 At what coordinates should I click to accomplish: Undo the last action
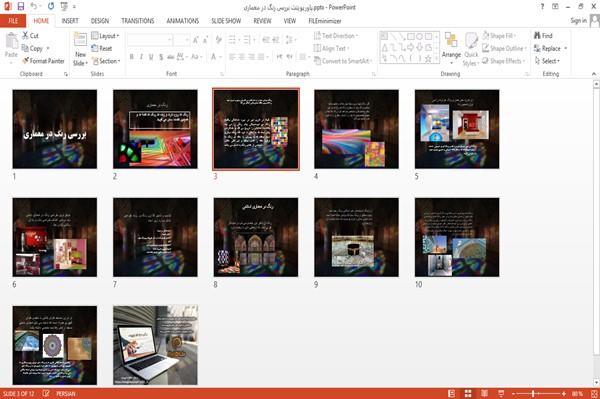(34, 7)
